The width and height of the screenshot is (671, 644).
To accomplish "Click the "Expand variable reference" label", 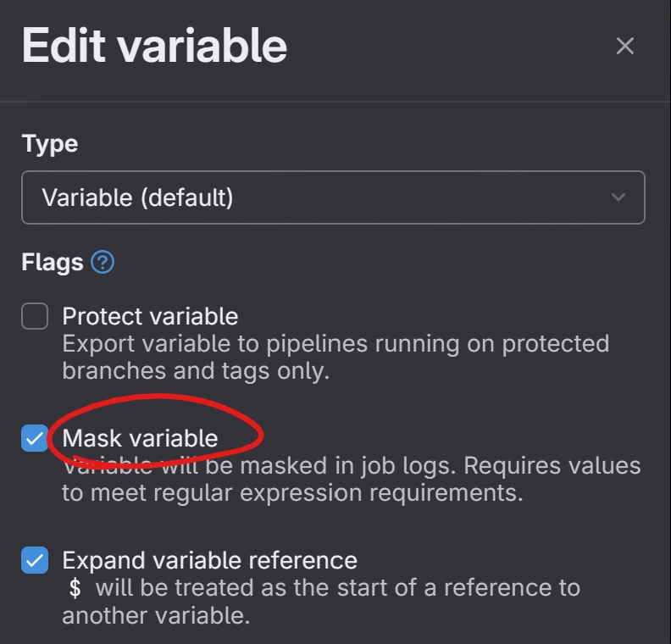I will click(x=209, y=560).
